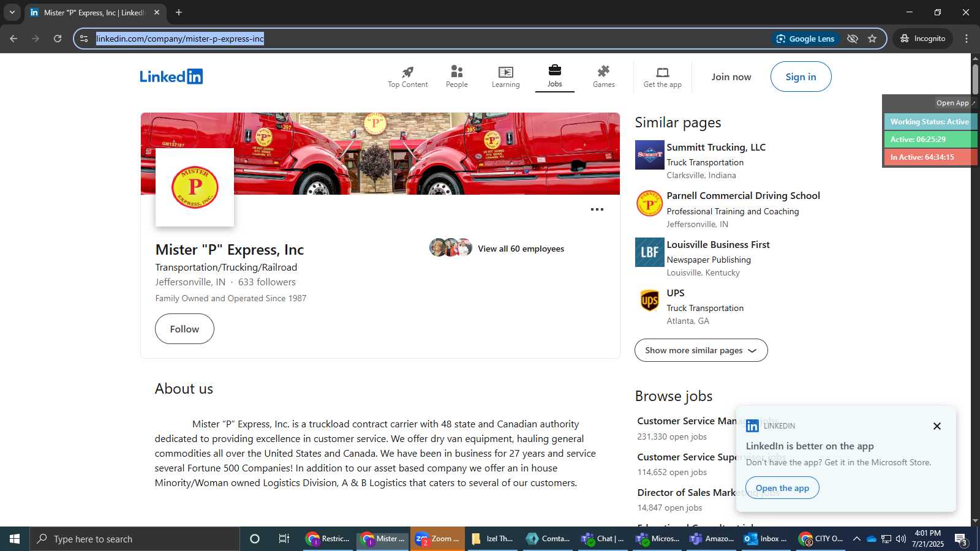Click the employee avatars group
This screenshot has height=551, width=980.
(451, 247)
